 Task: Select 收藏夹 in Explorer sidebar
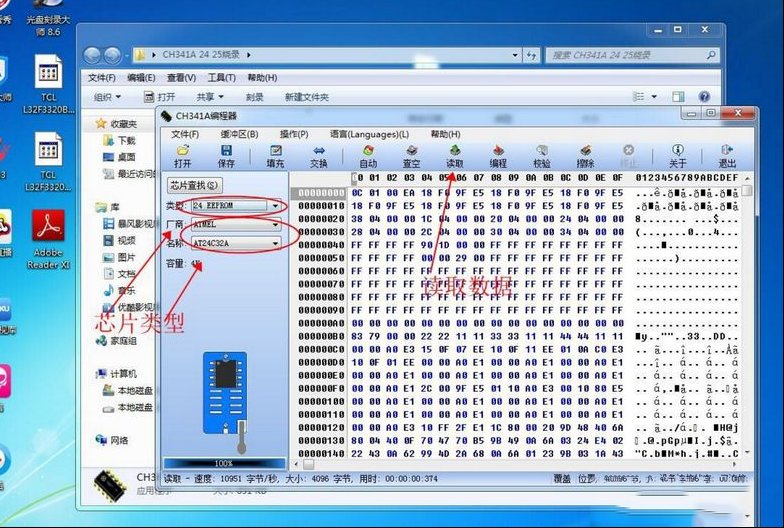tap(117, 124)
